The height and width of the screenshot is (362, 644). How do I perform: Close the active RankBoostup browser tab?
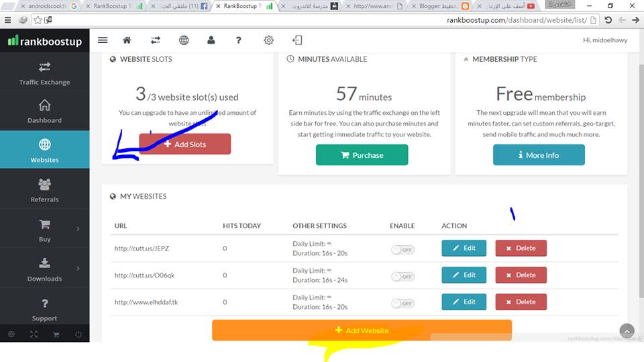pos(218,6)
